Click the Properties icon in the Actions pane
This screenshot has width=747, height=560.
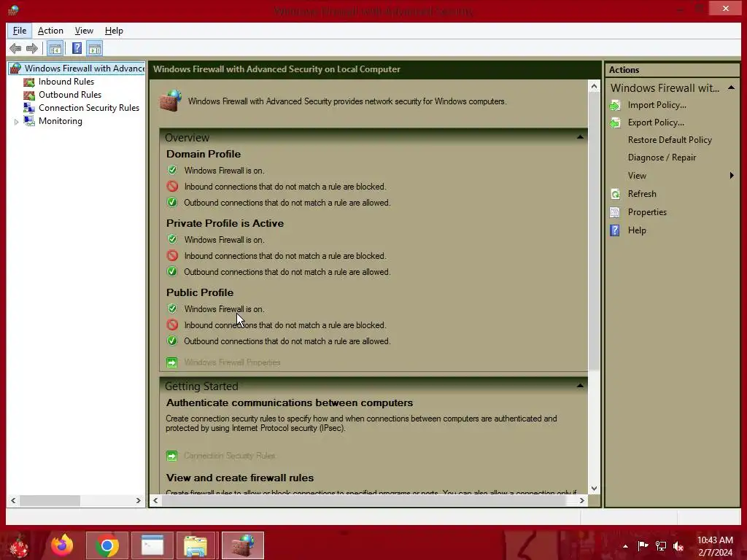pyautogui.click(x=615, y=212)
